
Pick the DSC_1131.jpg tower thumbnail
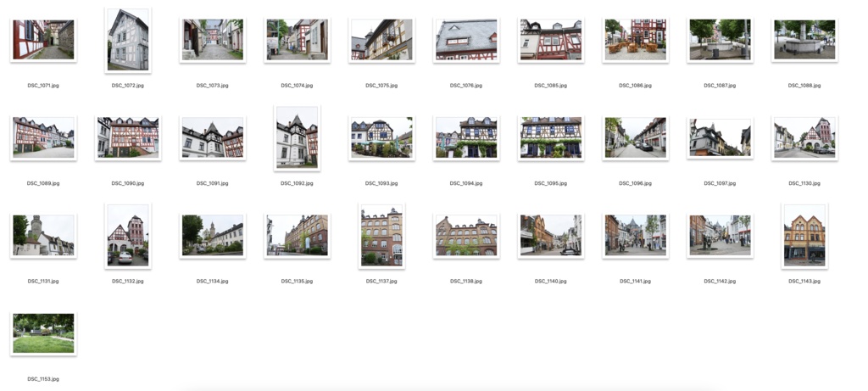43,236
